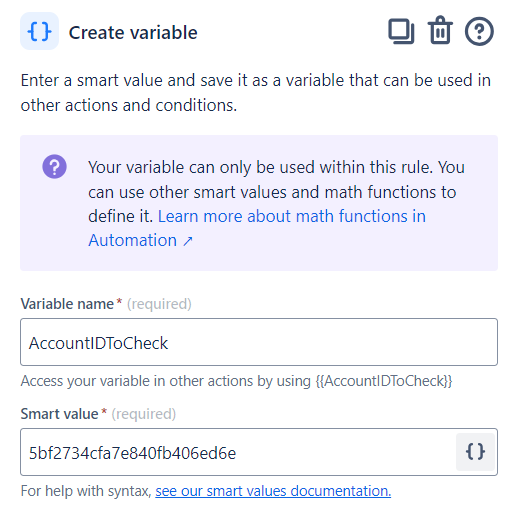Open smart value picker braces button
The image size is (506, 517).
tap(475, 452)
